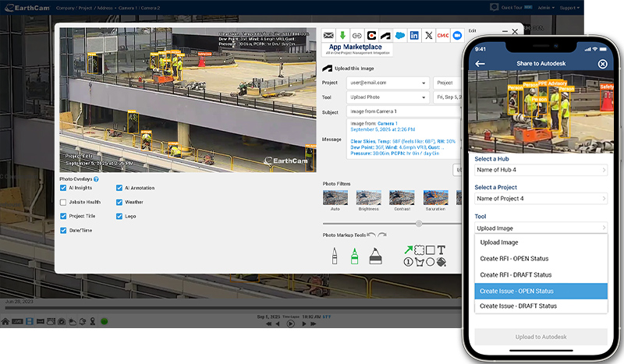Open the Upload Photo tool dropdown
Image resolution: width=624 pixels, height=364 pixels.
tap(388, 97)
